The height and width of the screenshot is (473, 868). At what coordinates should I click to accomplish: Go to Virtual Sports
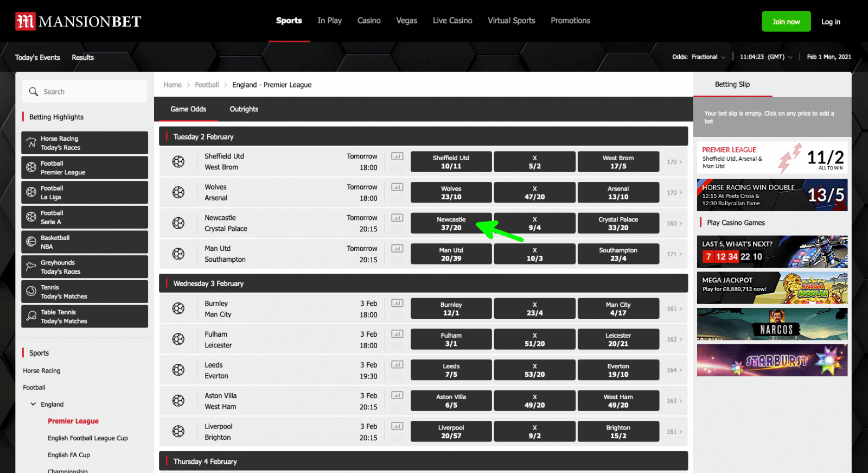point(512,21)
